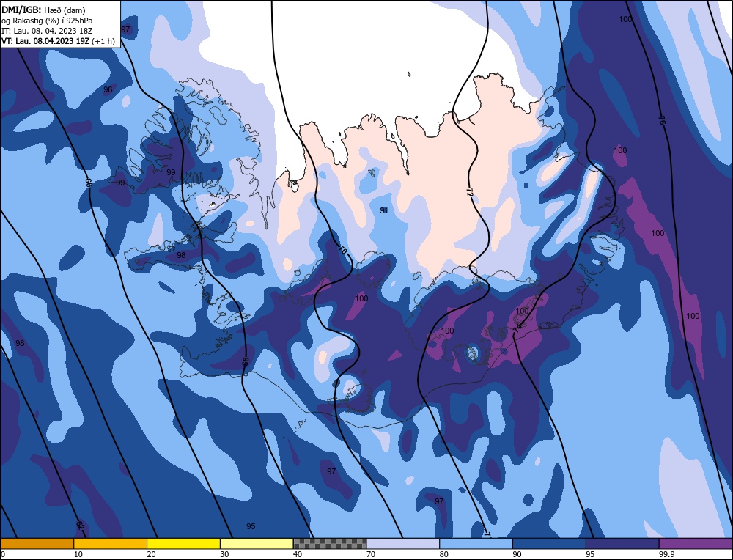733x560 pixels.
Task: Click the '100' value in the top right corner
Action: coord(625,19)
